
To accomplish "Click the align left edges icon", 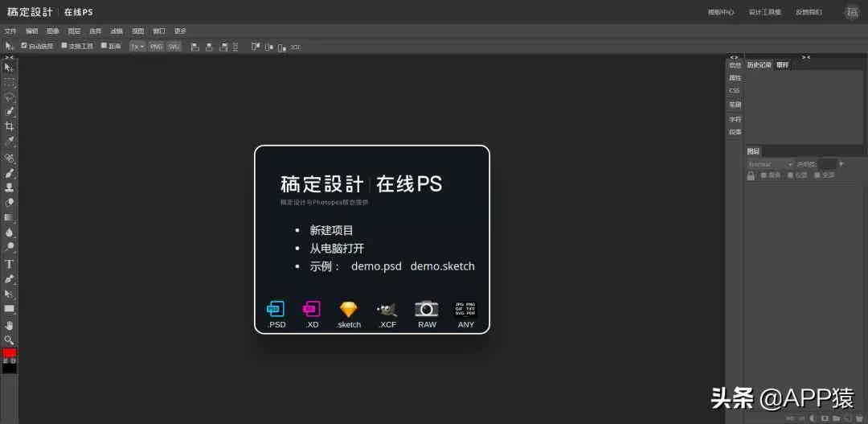I will point(194,47).
